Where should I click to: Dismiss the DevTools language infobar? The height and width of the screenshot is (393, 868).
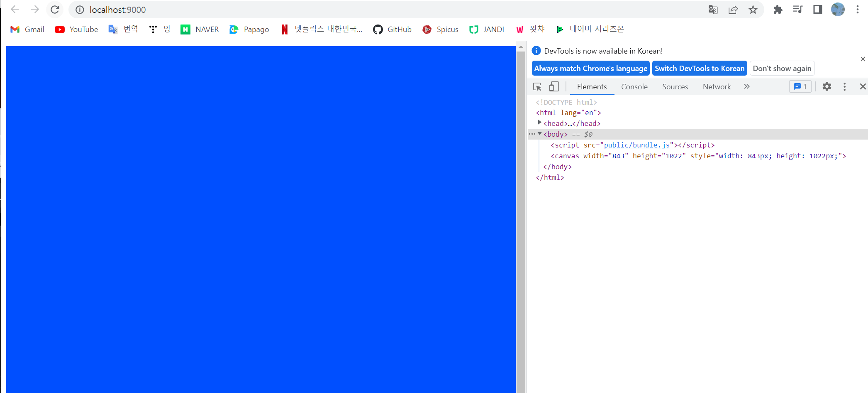[863, 59]
